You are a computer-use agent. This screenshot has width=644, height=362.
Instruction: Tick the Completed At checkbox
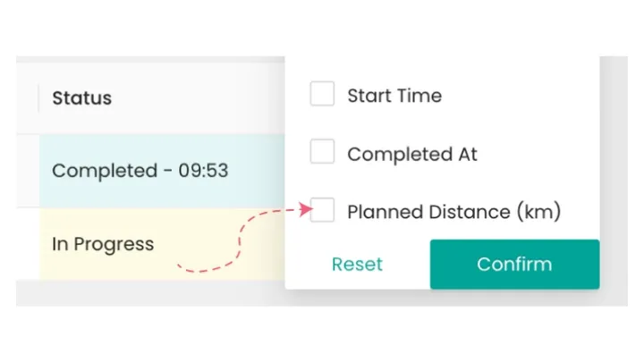pyautogui.click(x=322, y=151)
